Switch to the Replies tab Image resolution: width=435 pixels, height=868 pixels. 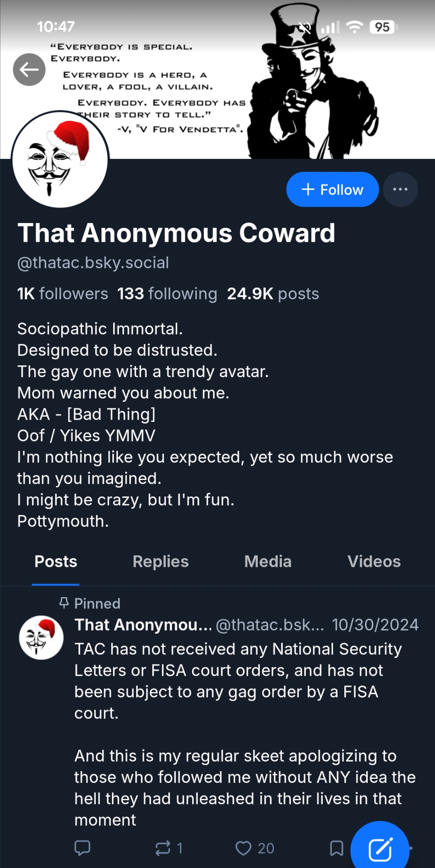tap(160, 562)
